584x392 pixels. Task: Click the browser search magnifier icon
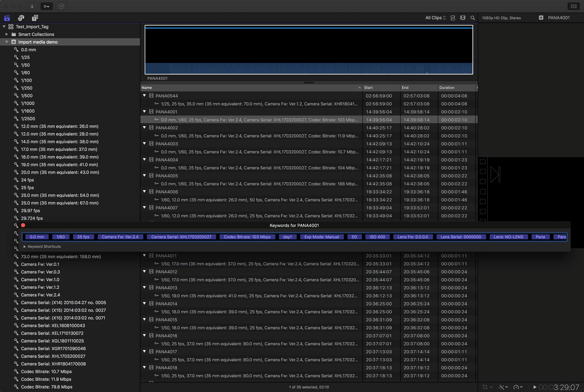tap(473, 18)
